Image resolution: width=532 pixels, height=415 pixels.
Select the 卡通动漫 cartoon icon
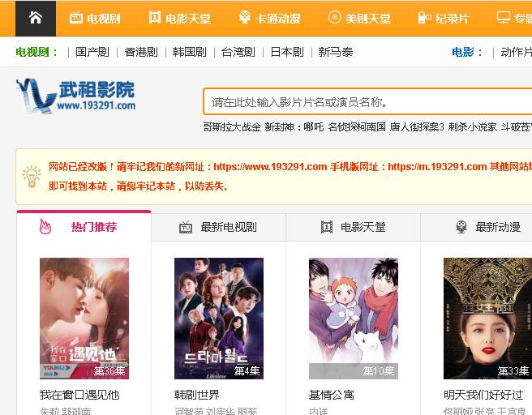[245, 17]
